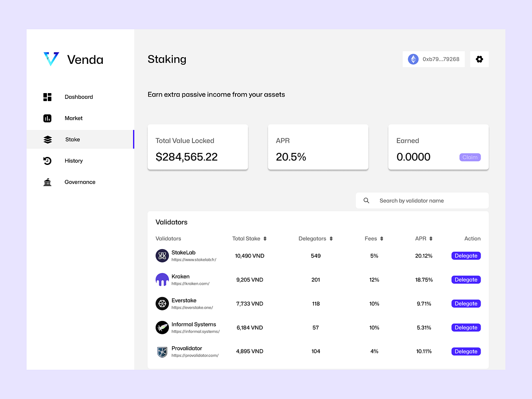Click the Stake layers icon

(47, 139)
